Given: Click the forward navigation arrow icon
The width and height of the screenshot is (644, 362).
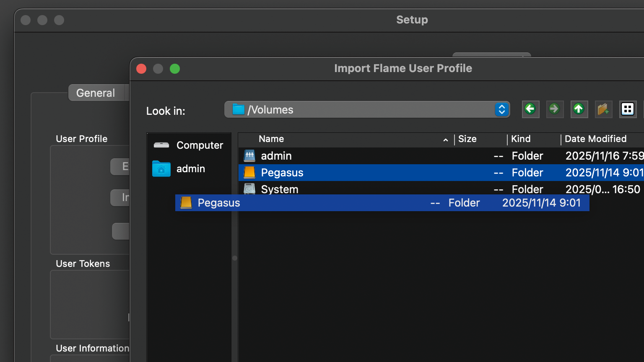Looking at the screenshot, I should coord(554,109).
